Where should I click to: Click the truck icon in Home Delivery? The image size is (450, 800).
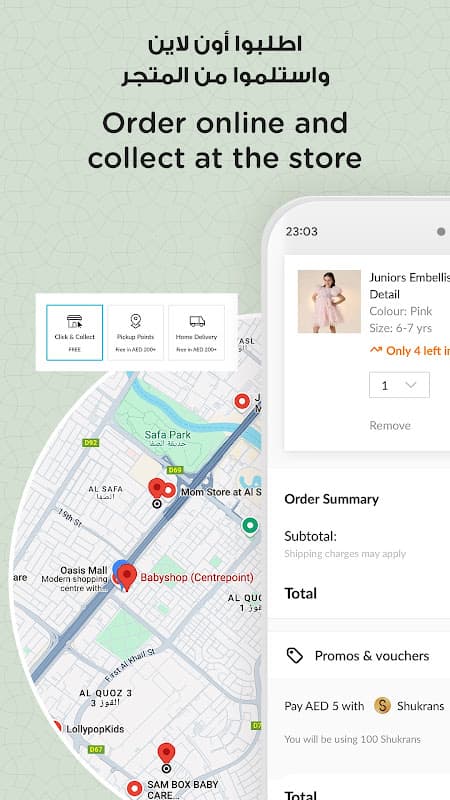[x=197, y=321]
